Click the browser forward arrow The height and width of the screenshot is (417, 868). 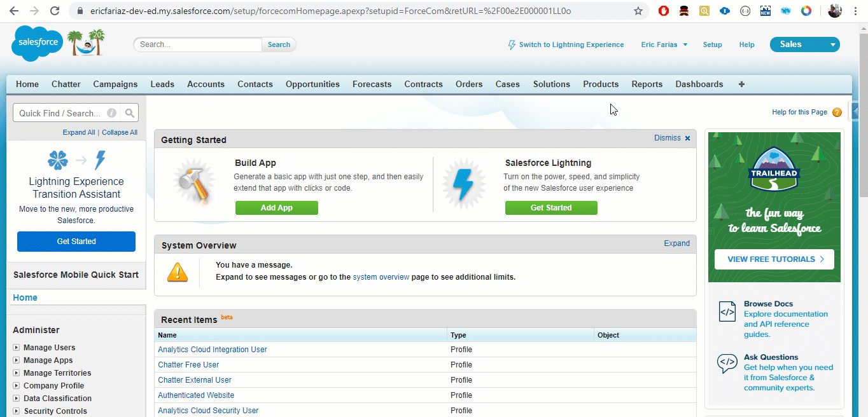coord(34,11)
